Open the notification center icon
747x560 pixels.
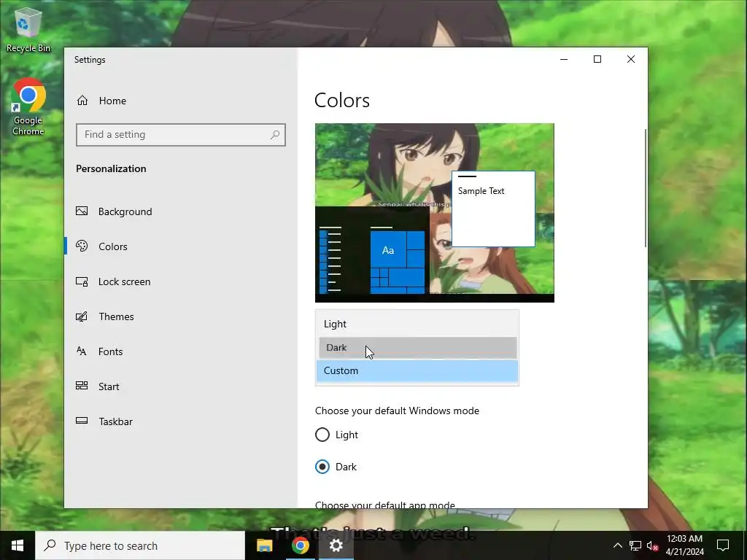(723, 545)
